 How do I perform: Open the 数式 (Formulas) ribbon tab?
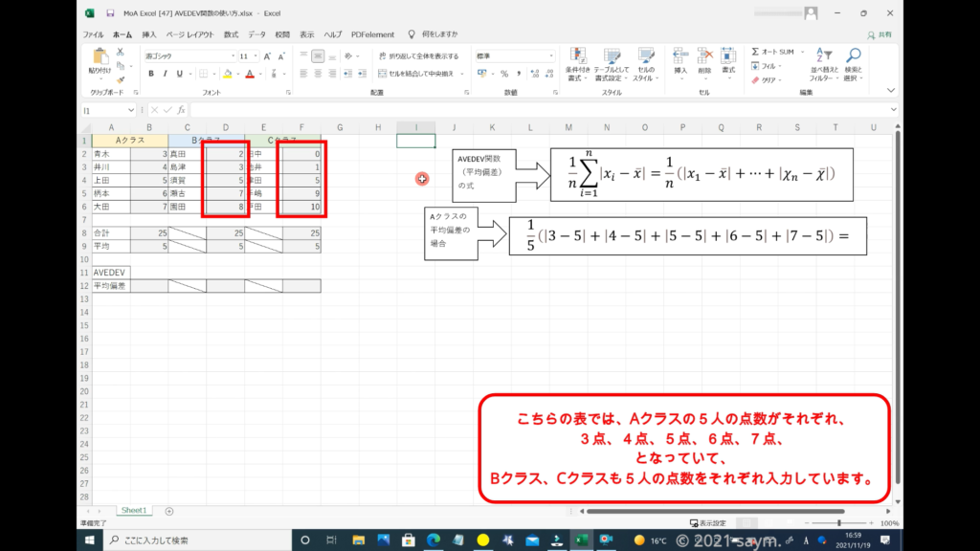[x=231, y=34]
